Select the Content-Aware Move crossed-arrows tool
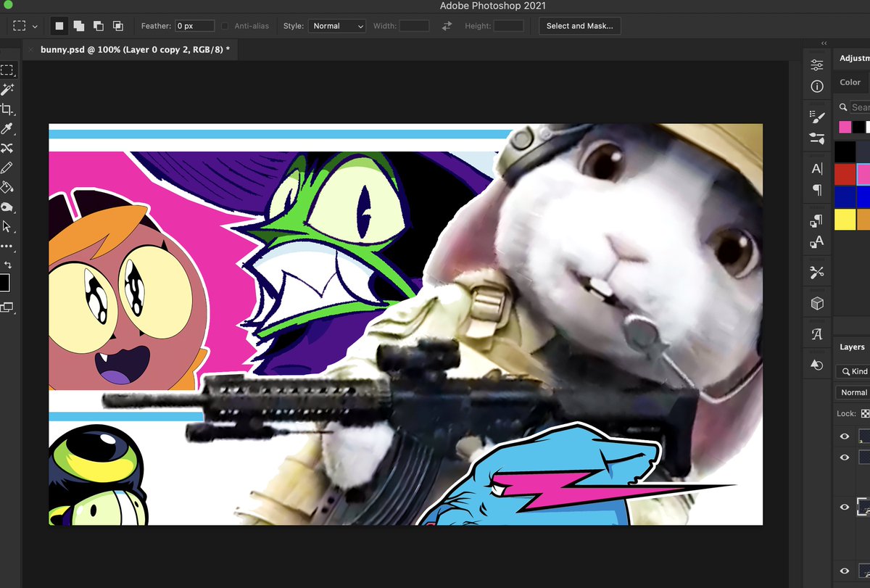 (7, 149)
